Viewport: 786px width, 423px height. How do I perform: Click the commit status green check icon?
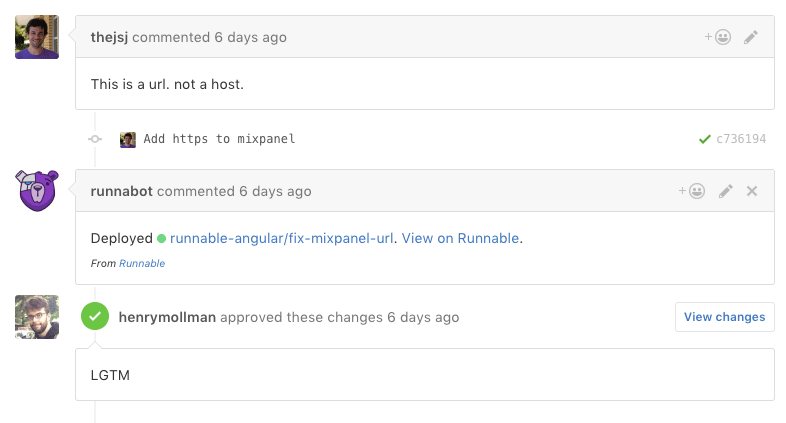[705, 139]
